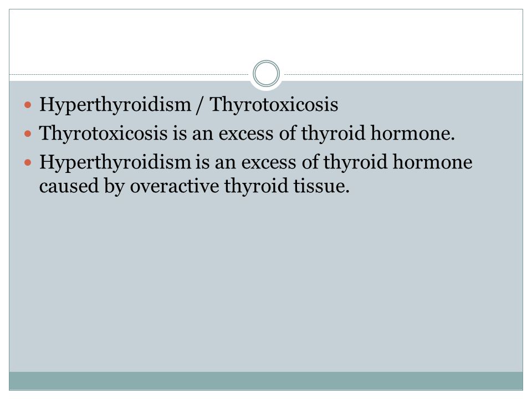Click the dashed divider line left of circle

[129, 74]
